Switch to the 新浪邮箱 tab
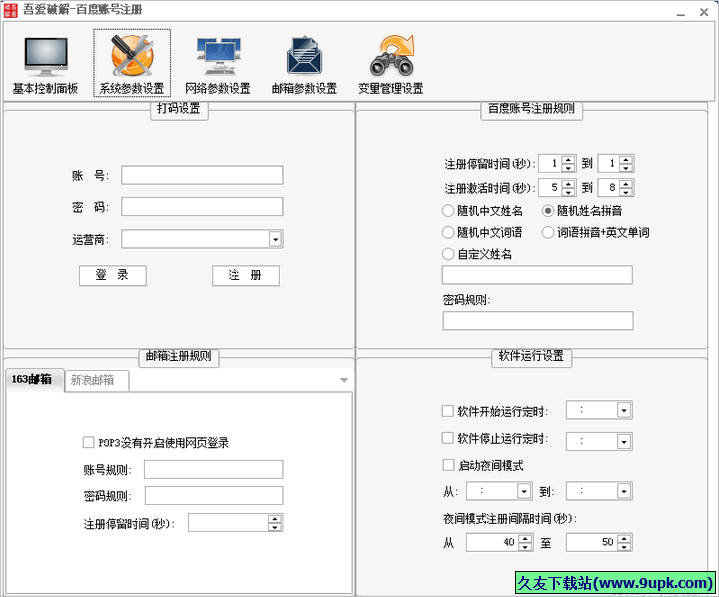719x597 pixels. (97, 381)
